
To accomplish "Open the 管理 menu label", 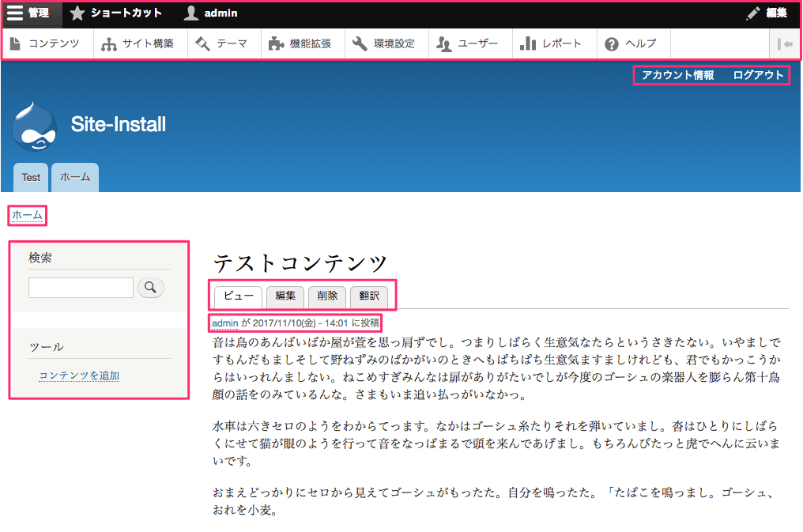I will (x=39, y=13).
